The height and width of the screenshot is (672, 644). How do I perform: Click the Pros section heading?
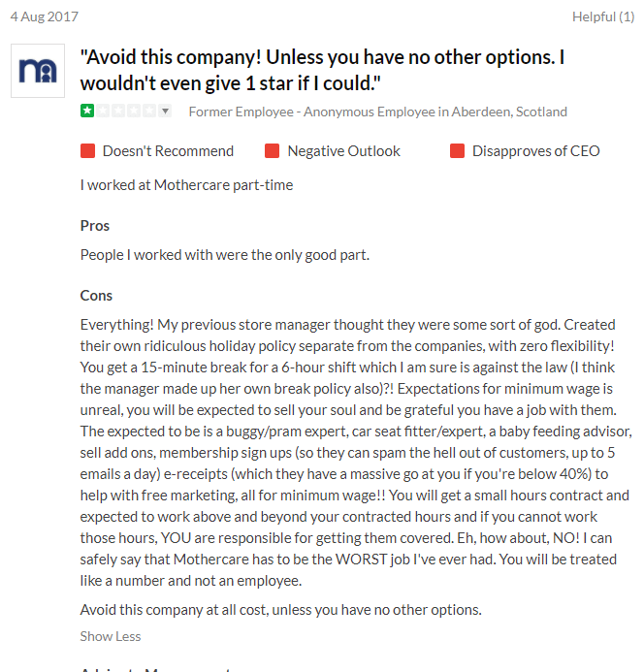tap(95, 226)
